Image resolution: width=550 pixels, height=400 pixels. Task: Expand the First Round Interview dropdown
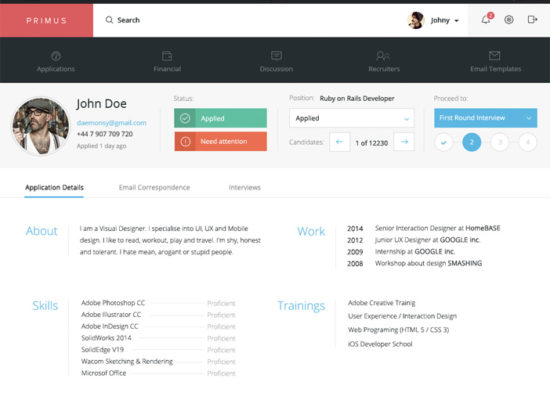pos(485,118)
